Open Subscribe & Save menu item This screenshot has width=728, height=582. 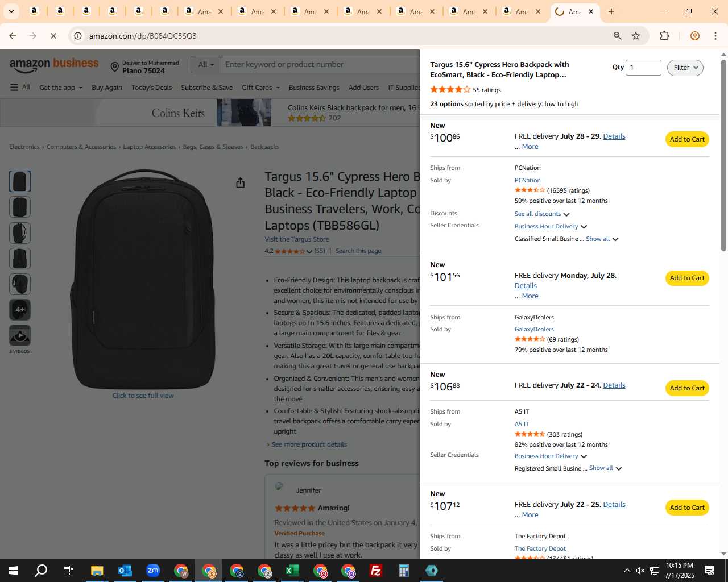[206, 88]
